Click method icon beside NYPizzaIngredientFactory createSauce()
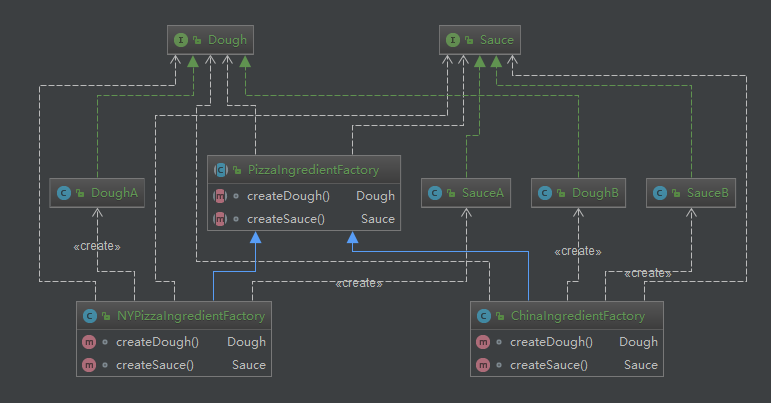The width and height of the screenshot is (771, 403). click(x=89, y=365)
